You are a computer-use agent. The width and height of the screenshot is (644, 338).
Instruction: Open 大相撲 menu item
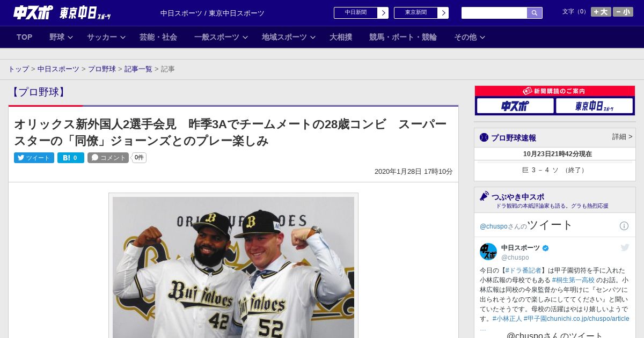pyautogui.click(x=341, y=37)
